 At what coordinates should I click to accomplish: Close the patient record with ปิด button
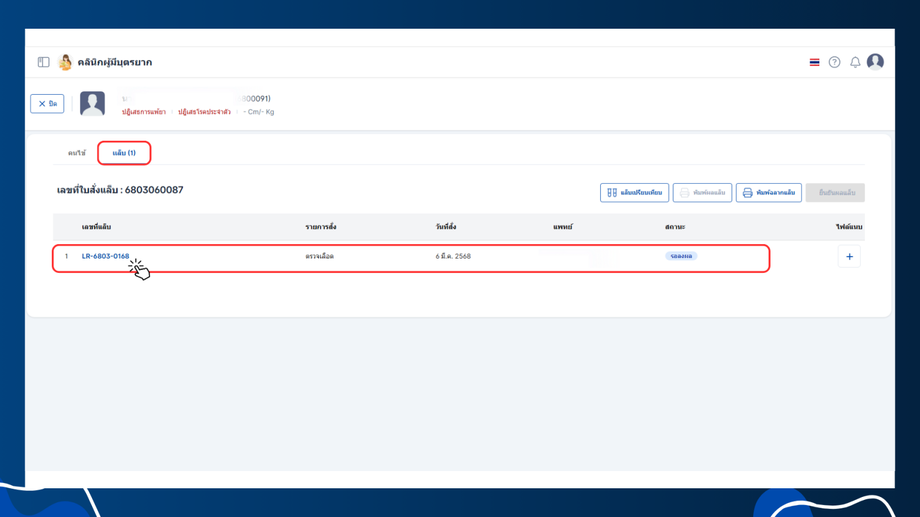point(48,104)
